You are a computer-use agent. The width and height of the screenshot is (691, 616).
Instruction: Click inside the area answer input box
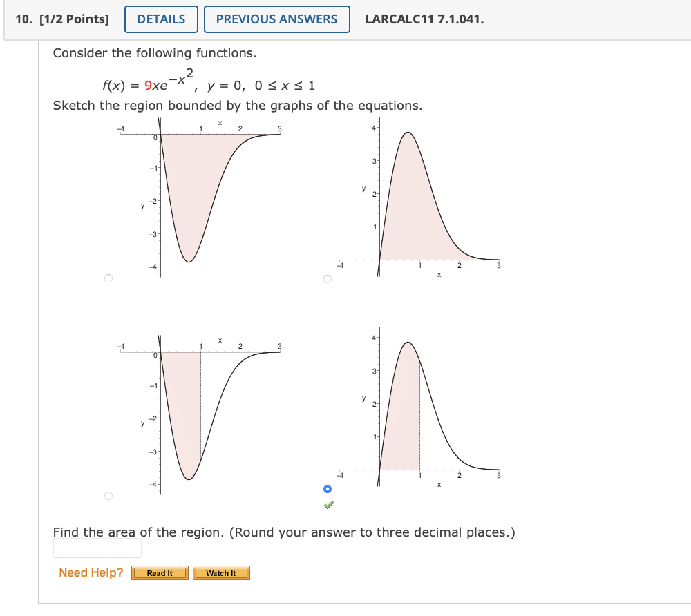pos(97,548)
